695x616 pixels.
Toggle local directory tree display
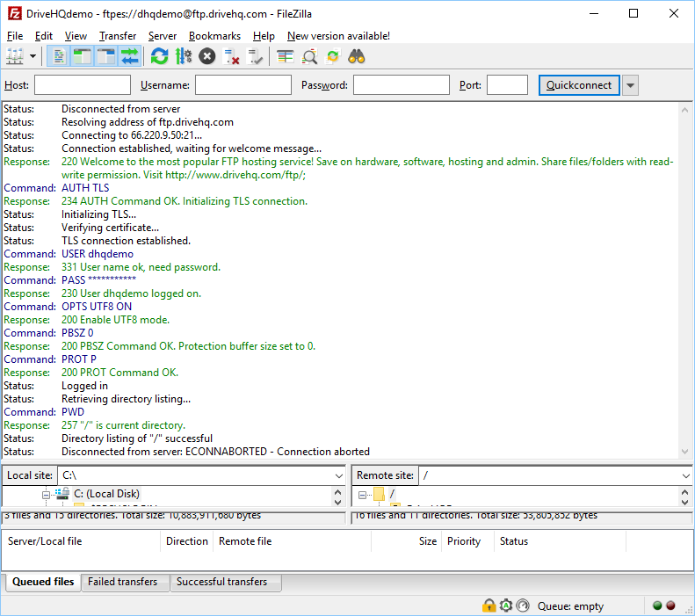(x=82, y=56)
